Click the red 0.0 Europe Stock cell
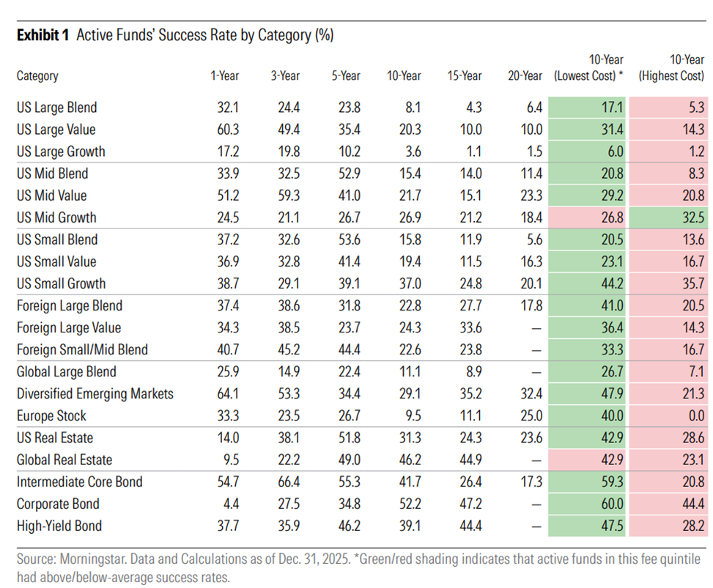The height and width of the screenshot is (588, 713). point(668,416)
